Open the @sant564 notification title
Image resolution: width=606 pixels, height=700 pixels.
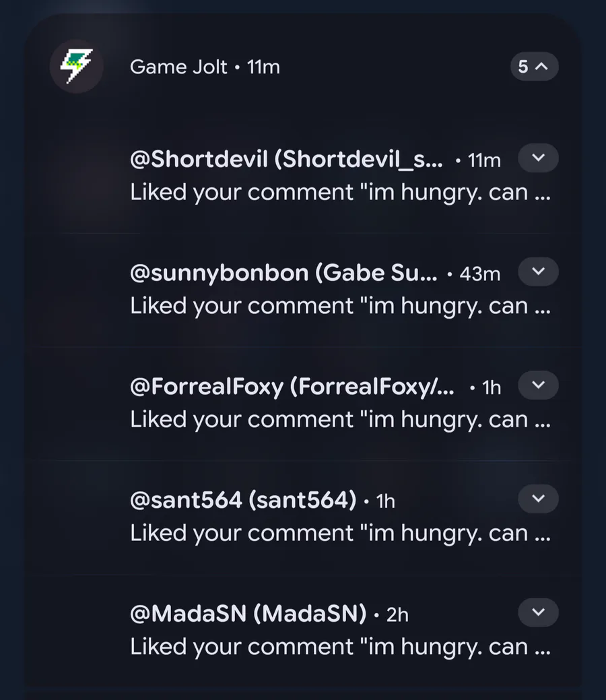point(242,500)
